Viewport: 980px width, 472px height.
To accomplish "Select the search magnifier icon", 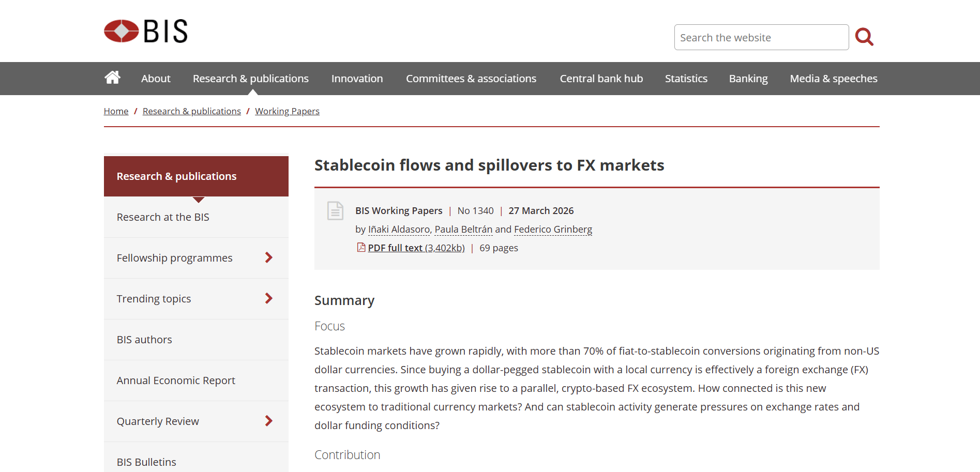I will (864, 37).
